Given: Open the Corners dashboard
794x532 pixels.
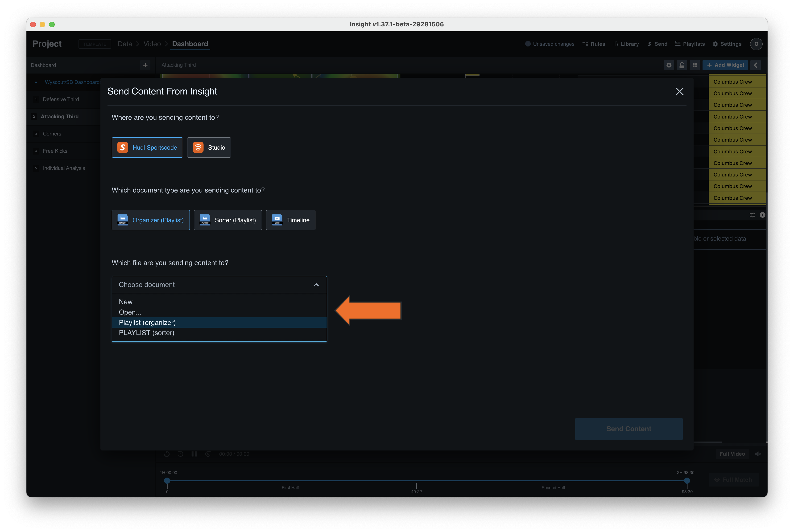Looking at the screenshot, I should (52, 134).
